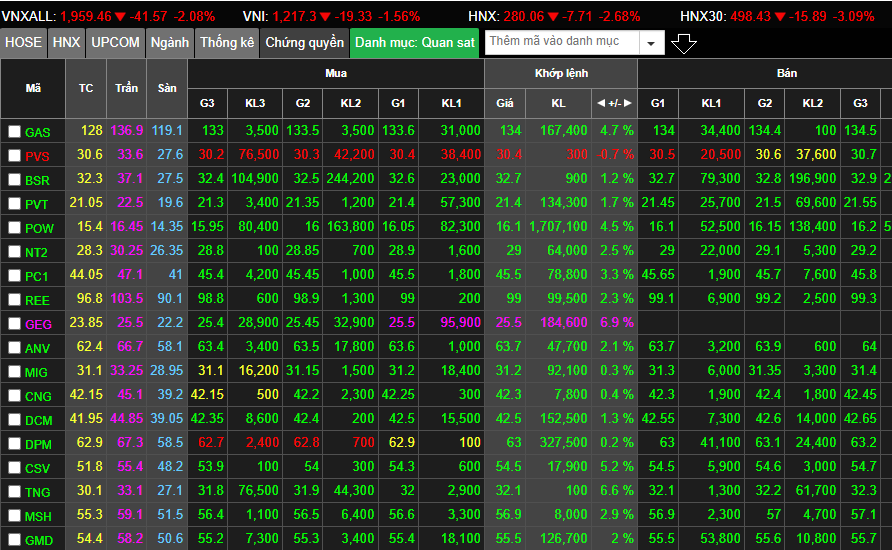The width and height of the screenshot is (892, 550).
Task: Select the DCM checkbox
Action: point(14,420)
